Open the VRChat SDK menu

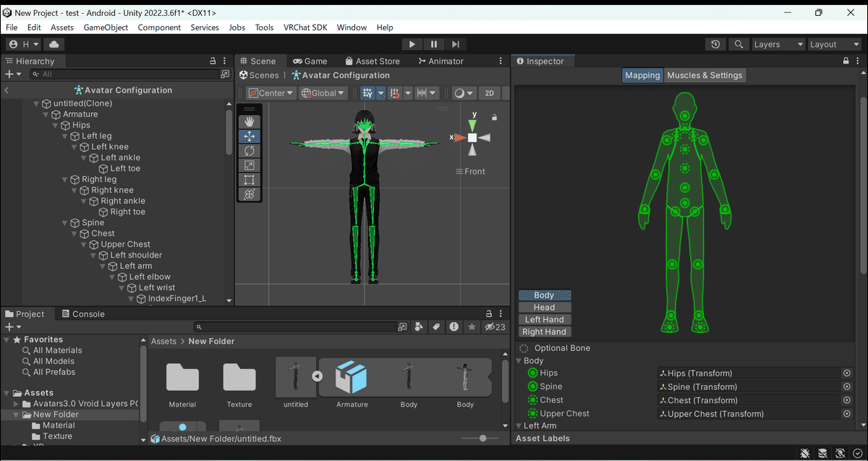pyautogui.click(x=305, y=28)
